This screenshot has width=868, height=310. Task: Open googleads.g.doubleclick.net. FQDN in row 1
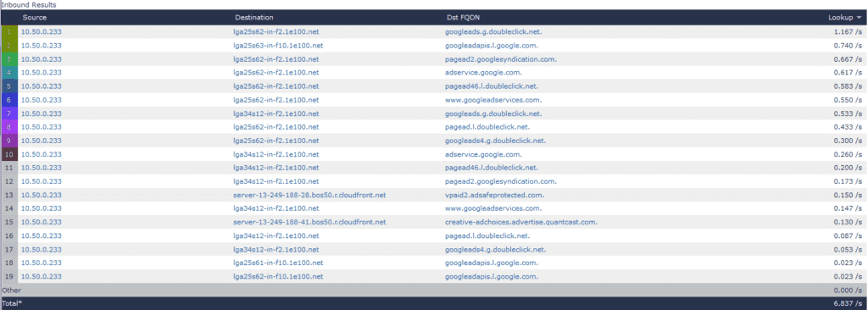pyautogui.click(x=493, y=31)
